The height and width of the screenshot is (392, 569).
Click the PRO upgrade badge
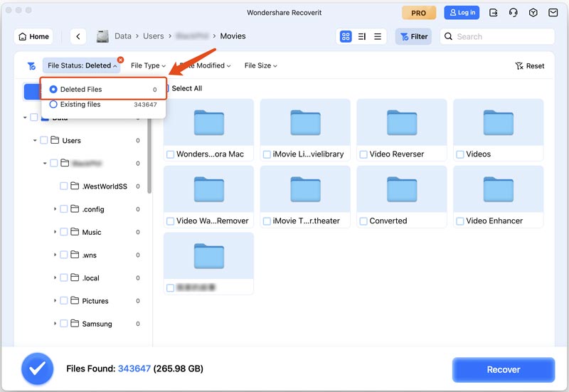click(419, 13)
